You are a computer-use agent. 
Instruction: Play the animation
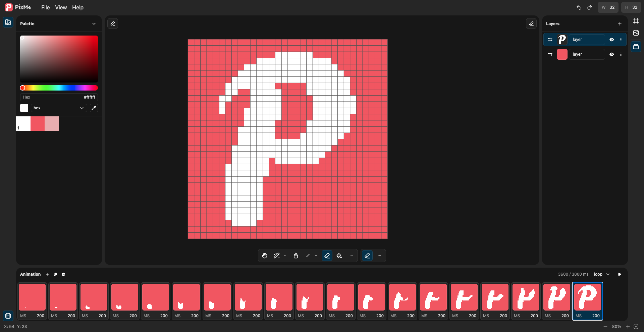pyautogui.click(x=620, y=274)
